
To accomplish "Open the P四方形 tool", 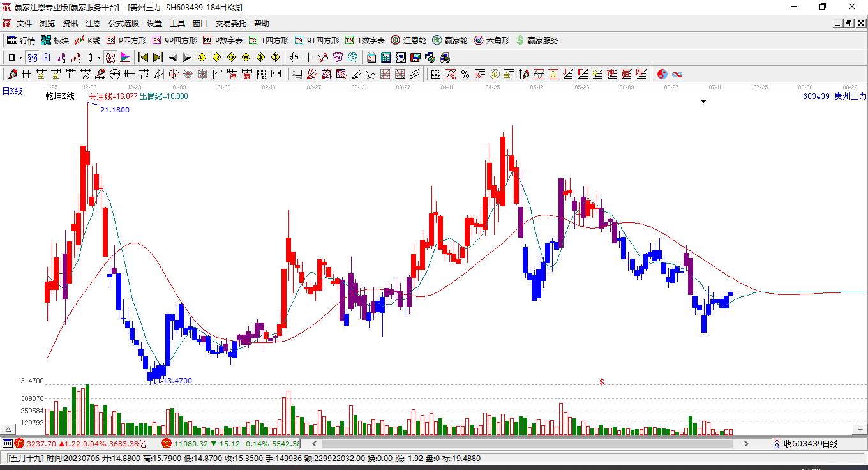I will [126, 40].
